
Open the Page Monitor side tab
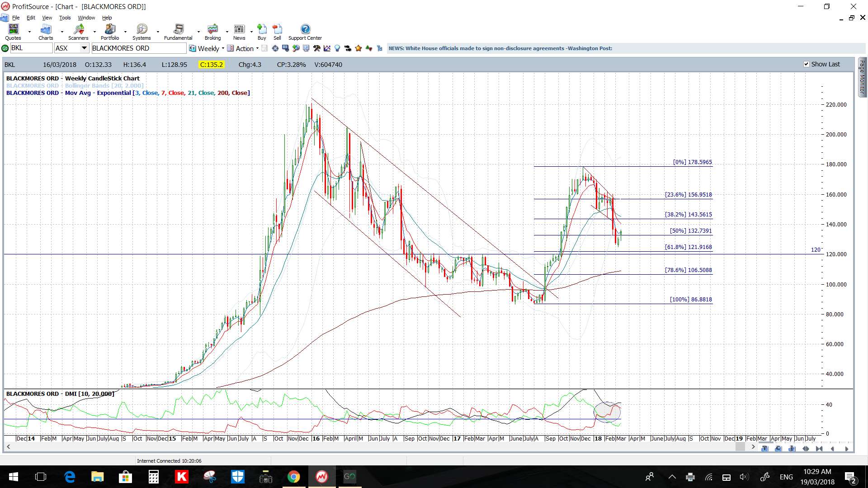(x=862, y=77)
